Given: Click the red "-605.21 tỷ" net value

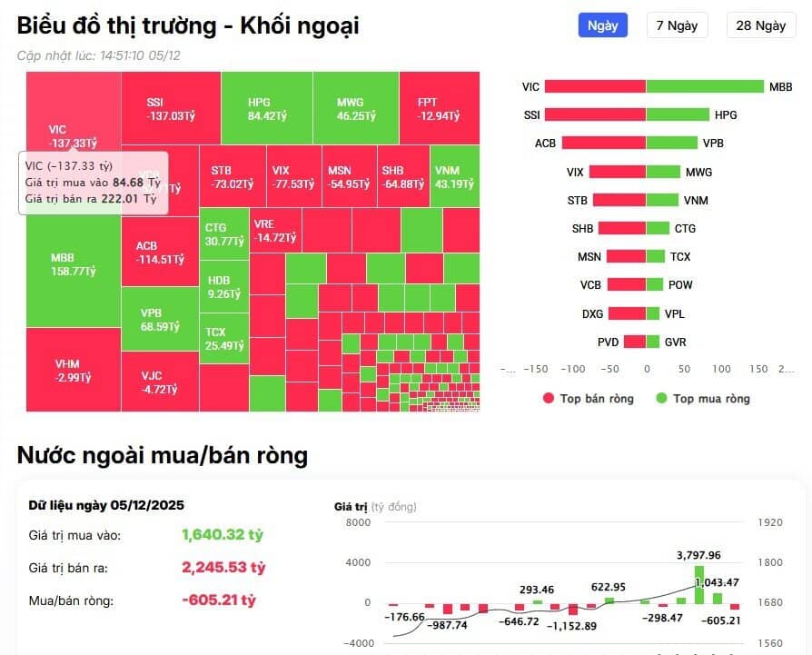Looking at the screenshot, I should coord(218,600).
